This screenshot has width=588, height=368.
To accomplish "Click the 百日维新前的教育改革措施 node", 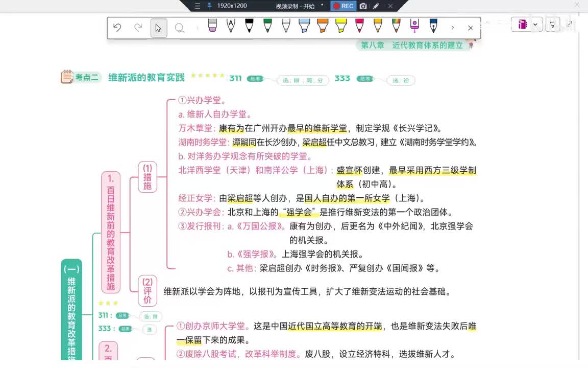I will pos(111,233).
